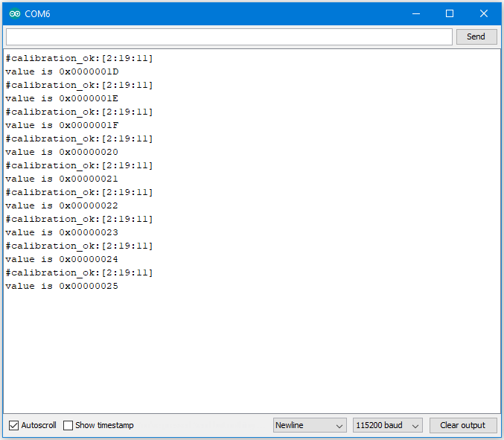Click the Arduino logo in the title bar
The width and height of the screenshot is (504, 440).
click(x=15, y=13)
